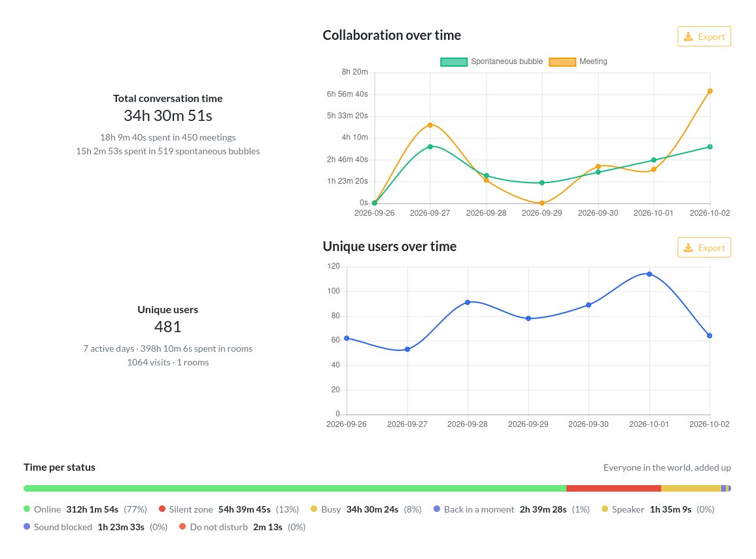Image resolution: width=756 pixels, height=559 pixels.
Task: Select unique users point on 2026-09-29
Action: point(528,318)
